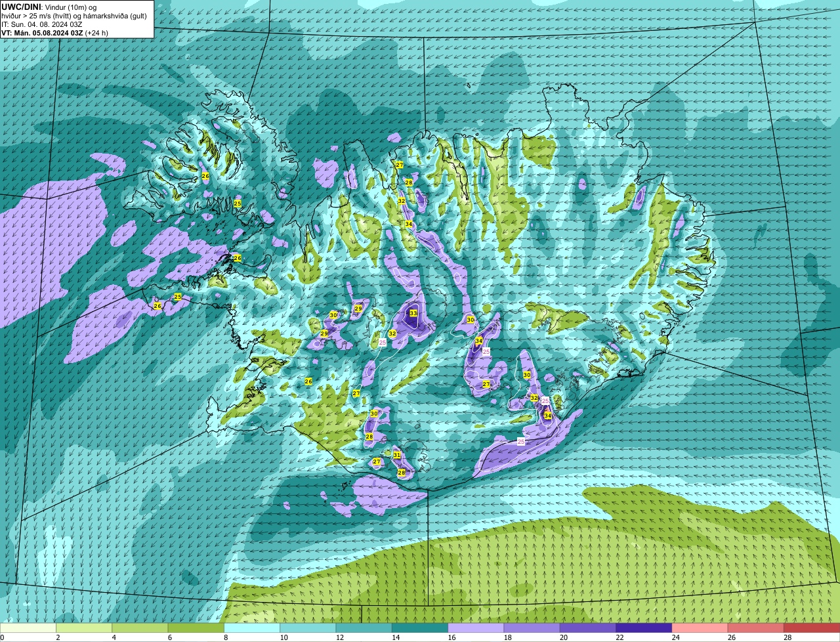Pick the 20–22 m/s violet legend swatch
The width and height of the screenshot is (840, 642).
click(x=588, y=628)
